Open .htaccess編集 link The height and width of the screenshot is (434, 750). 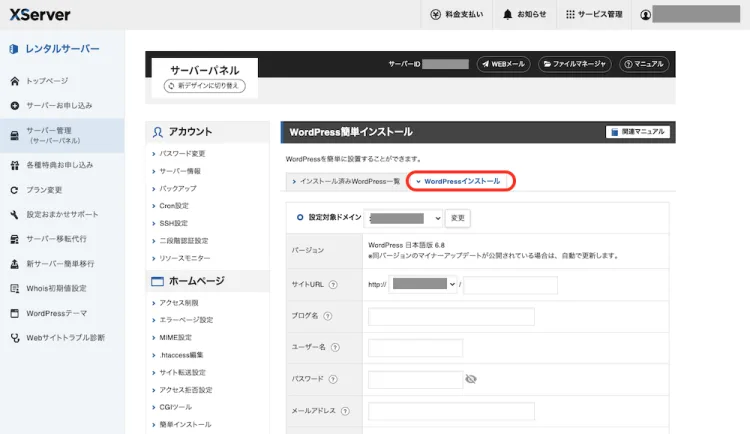(x=181, y=355)
